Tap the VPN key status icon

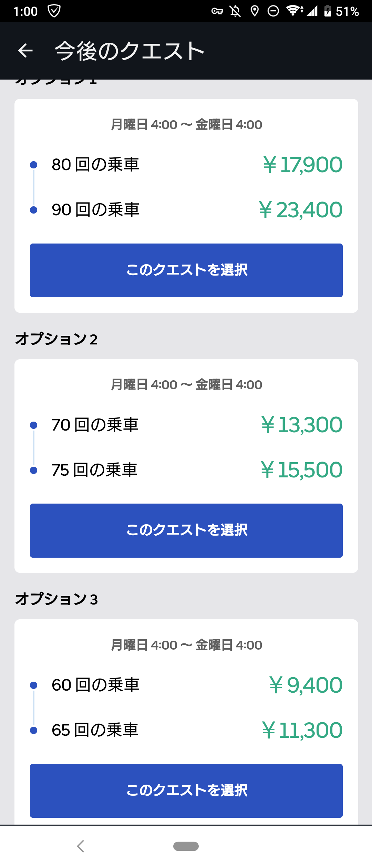217,11
